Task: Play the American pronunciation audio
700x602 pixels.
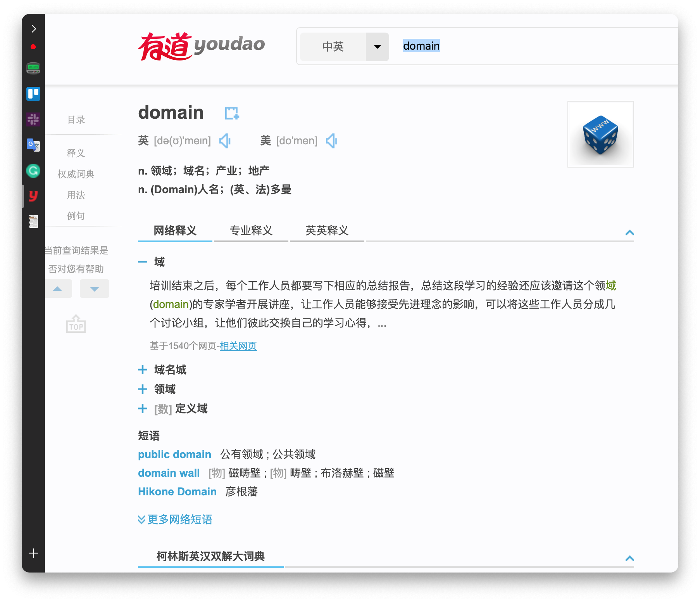Action: (331, 141)
